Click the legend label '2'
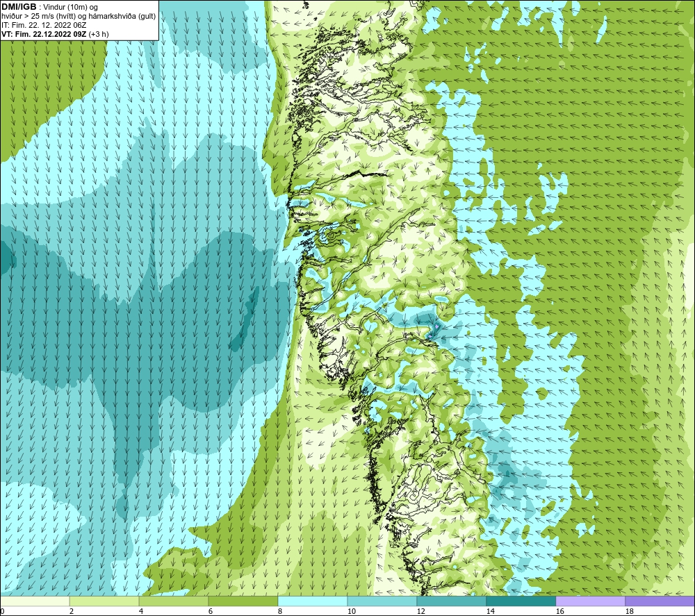 click(x=72, y=611)
